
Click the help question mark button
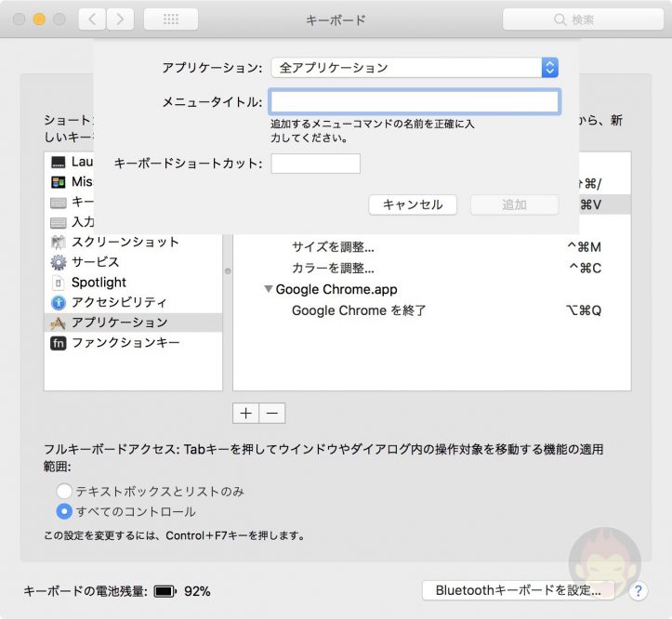[638, 591]
